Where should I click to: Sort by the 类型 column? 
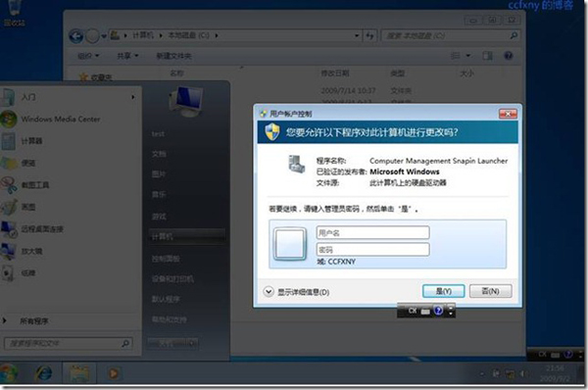[398, 73]
